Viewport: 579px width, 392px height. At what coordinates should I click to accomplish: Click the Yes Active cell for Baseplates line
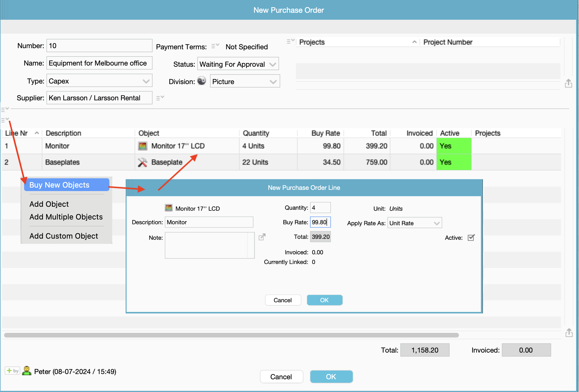tap(453, 162)
